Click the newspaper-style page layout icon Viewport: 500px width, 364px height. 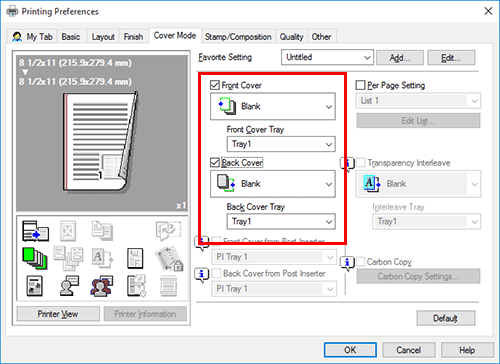35,286
